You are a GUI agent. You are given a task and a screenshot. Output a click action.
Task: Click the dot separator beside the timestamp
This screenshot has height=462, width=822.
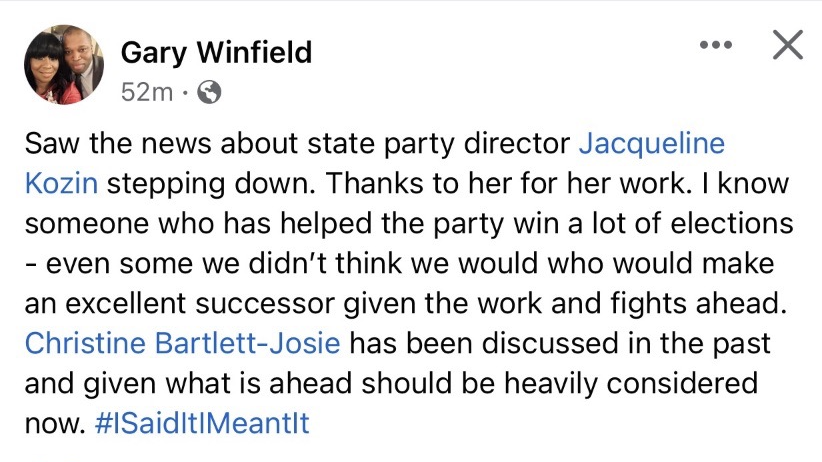click(185, 93)
